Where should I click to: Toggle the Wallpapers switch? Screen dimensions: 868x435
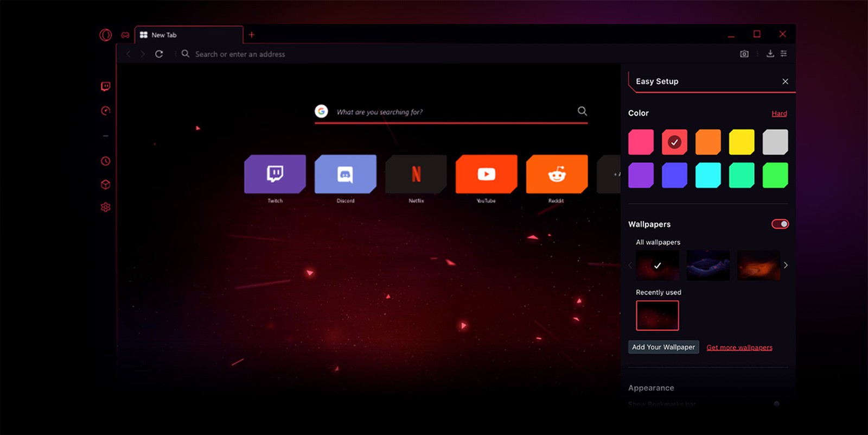[x=780, y=224]
